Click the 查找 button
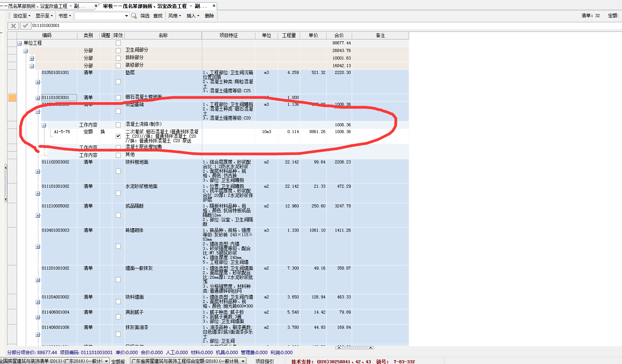The width and height of the screenshot is (622, 364). 158,16
